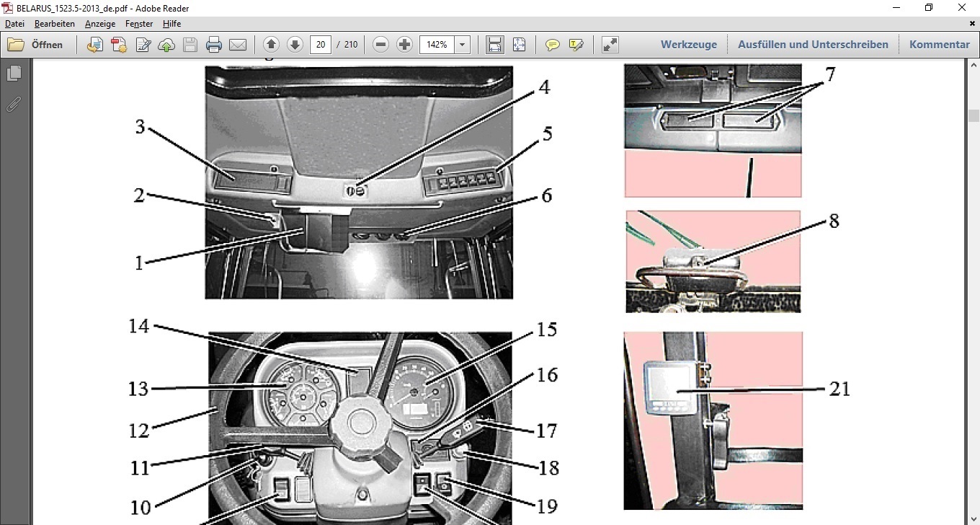Viewport: 980px width, 525px height.
Task: Click scrollbar up arrow
Action: coord(974,63)
